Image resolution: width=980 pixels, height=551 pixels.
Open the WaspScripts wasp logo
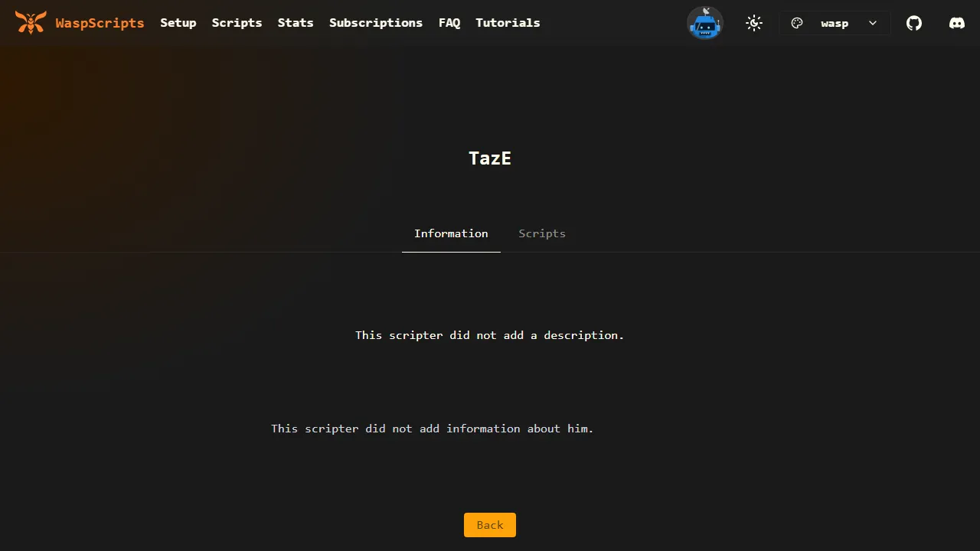[31, 22]
